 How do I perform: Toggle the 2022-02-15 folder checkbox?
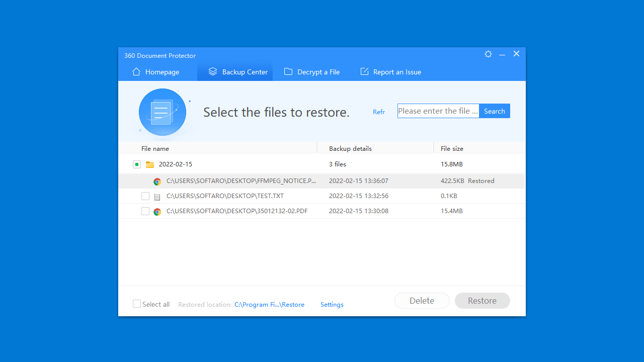tap(137, 164)
